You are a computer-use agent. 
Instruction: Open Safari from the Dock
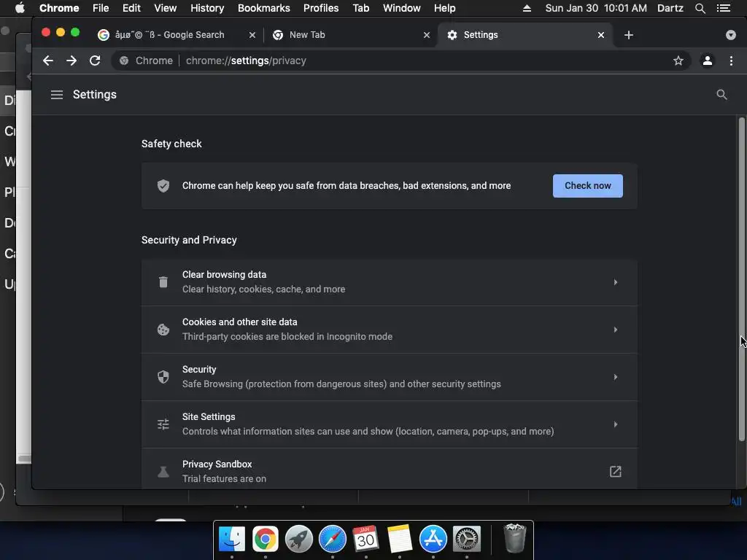click(x=333, y=539)
